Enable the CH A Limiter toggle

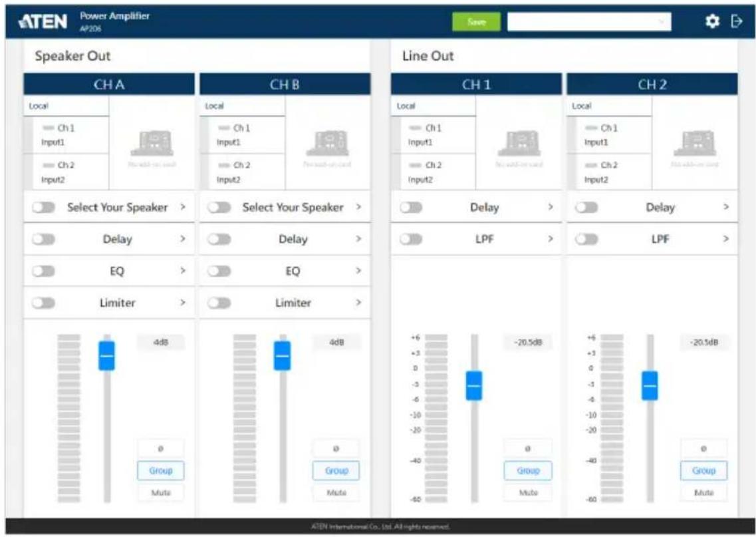tap(43, 303)
